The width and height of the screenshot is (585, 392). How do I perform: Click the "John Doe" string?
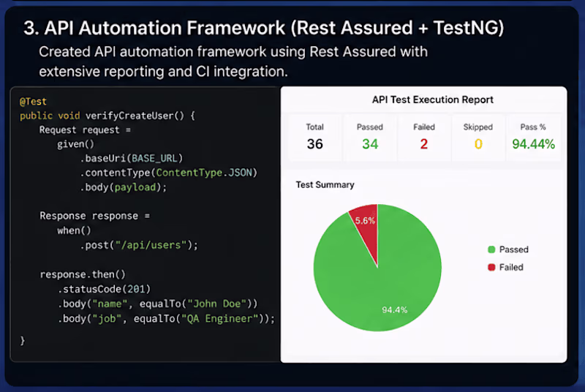[x=216, y=304]
